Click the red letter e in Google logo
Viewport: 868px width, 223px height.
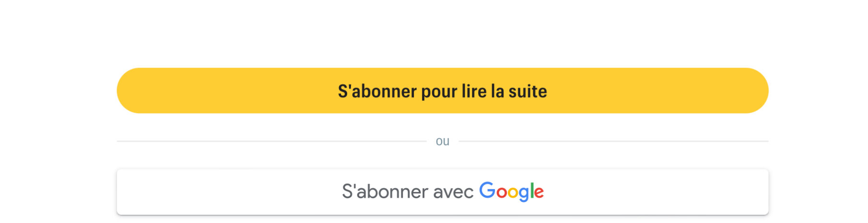click(539, 192)
